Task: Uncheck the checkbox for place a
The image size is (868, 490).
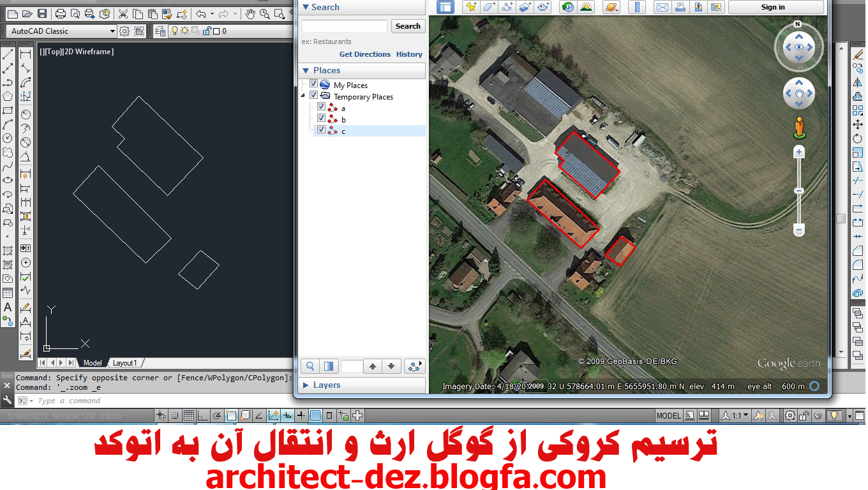Action: click(x=321, y=107)
